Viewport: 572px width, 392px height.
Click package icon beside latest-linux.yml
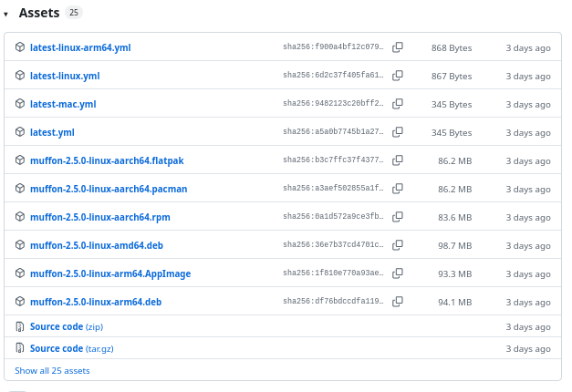[20, 76]
